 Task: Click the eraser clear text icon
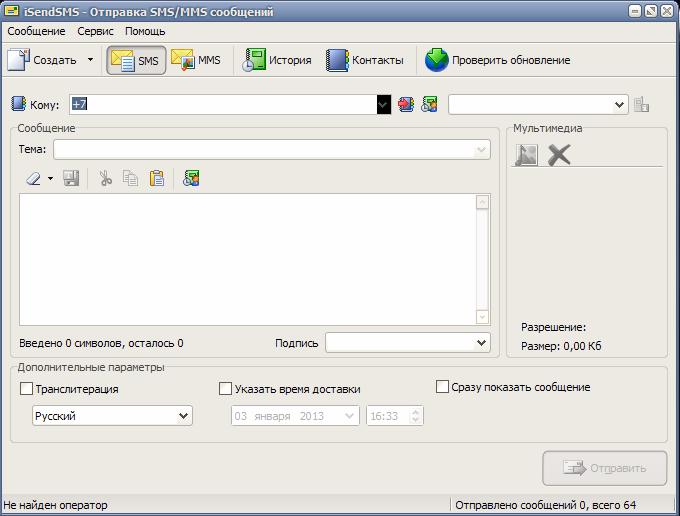[x=33, y=178]
